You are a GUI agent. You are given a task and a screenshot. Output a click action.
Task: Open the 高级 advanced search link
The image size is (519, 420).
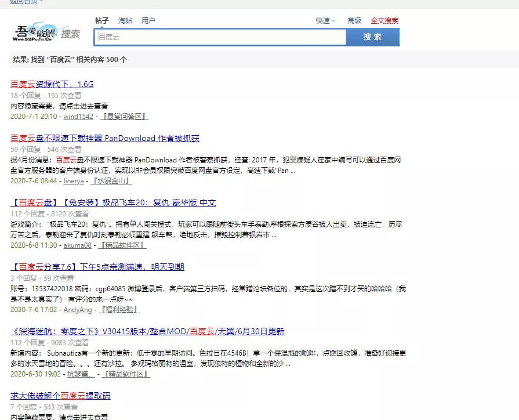pyautogui.click(x=354, y=20)
